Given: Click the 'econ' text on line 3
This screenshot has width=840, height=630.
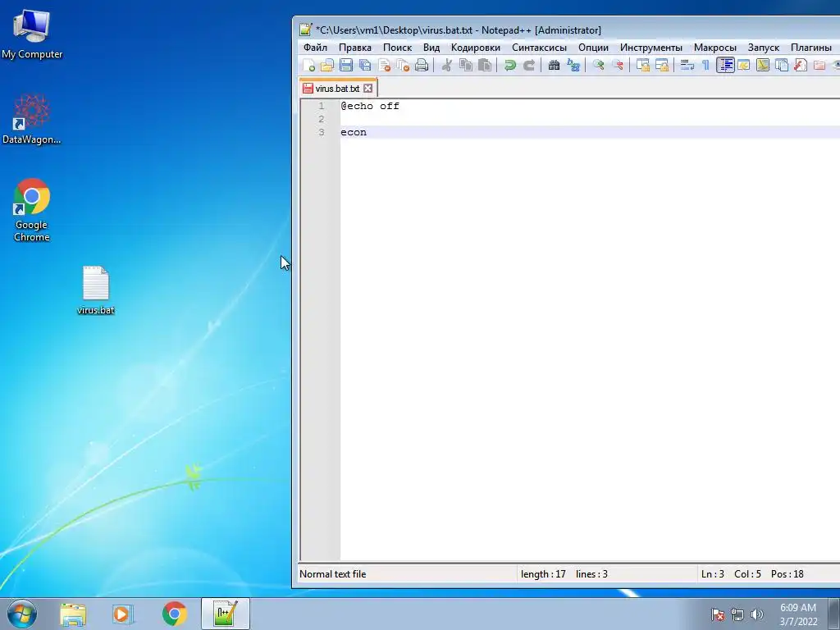Looking at the screenshot, I should click(x=354, y=132).
